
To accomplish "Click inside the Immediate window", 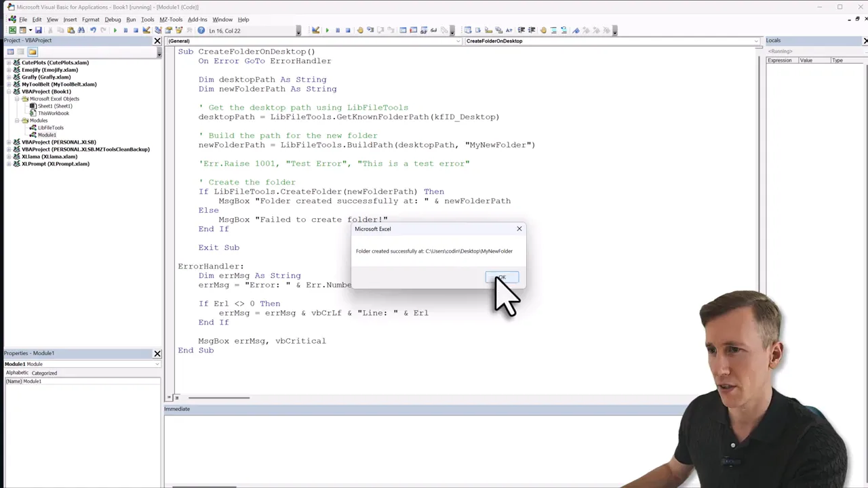I will [x=339, y=441].
